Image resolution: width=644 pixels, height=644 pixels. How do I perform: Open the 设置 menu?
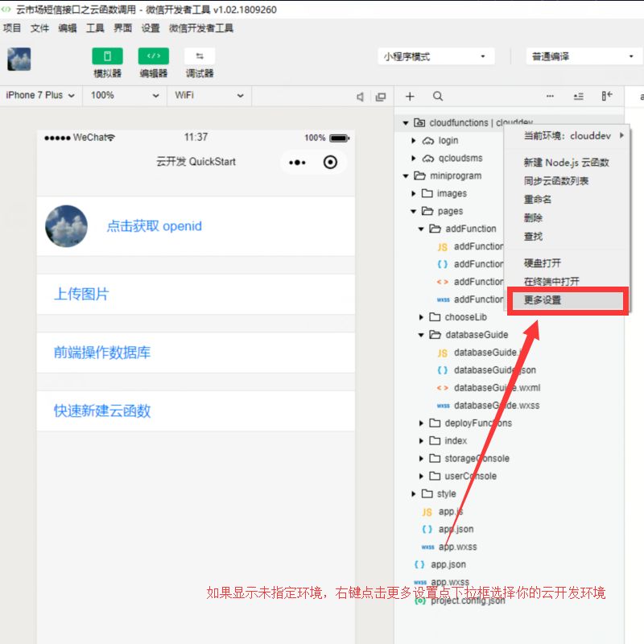(x=151, y=28)
